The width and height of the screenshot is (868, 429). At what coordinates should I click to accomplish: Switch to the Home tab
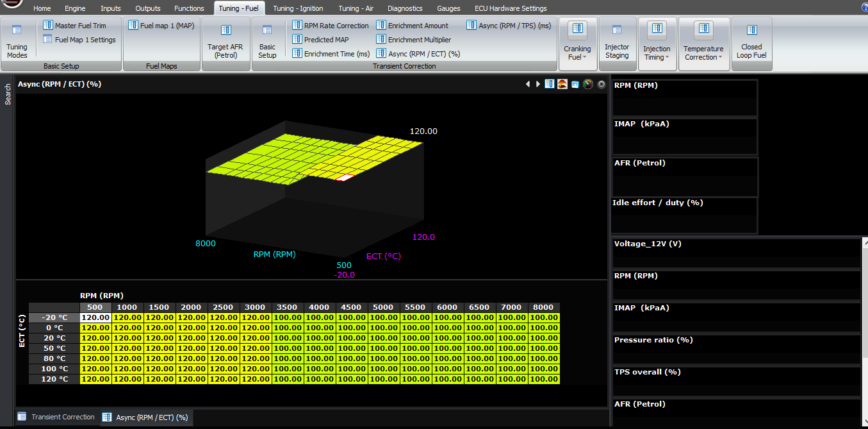pos(42,8)
